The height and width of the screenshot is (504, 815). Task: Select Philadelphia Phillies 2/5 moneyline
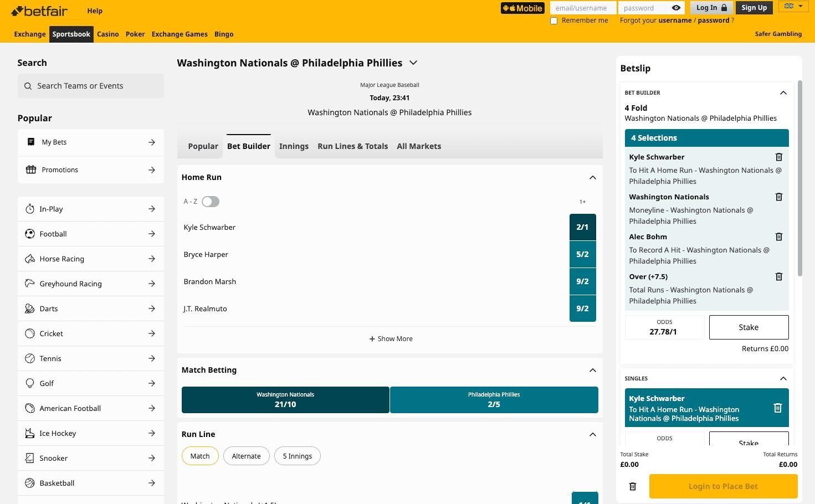coord(494,400)
